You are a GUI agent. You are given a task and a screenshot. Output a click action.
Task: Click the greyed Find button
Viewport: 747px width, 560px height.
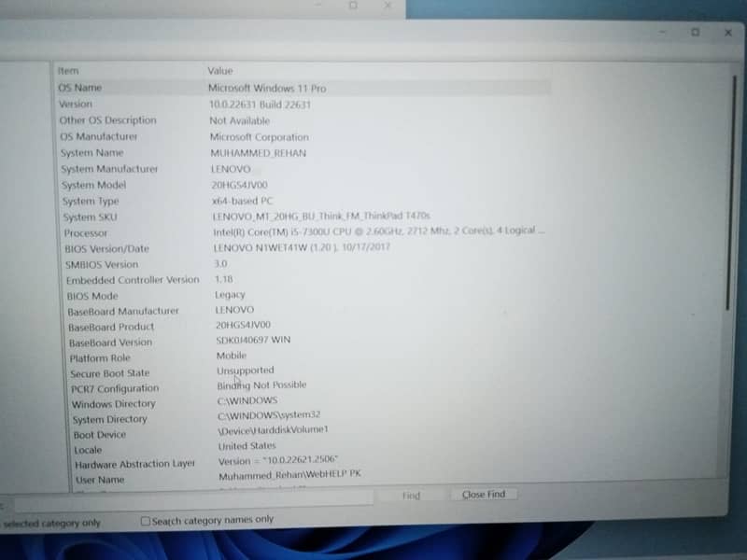click(x=411, y=496)
